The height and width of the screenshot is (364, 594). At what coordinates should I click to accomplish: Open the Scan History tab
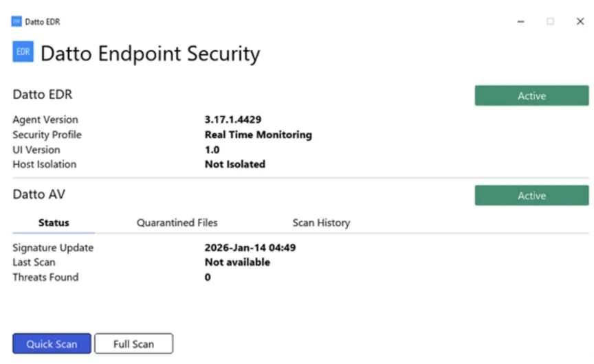click(x=321, y=223)
